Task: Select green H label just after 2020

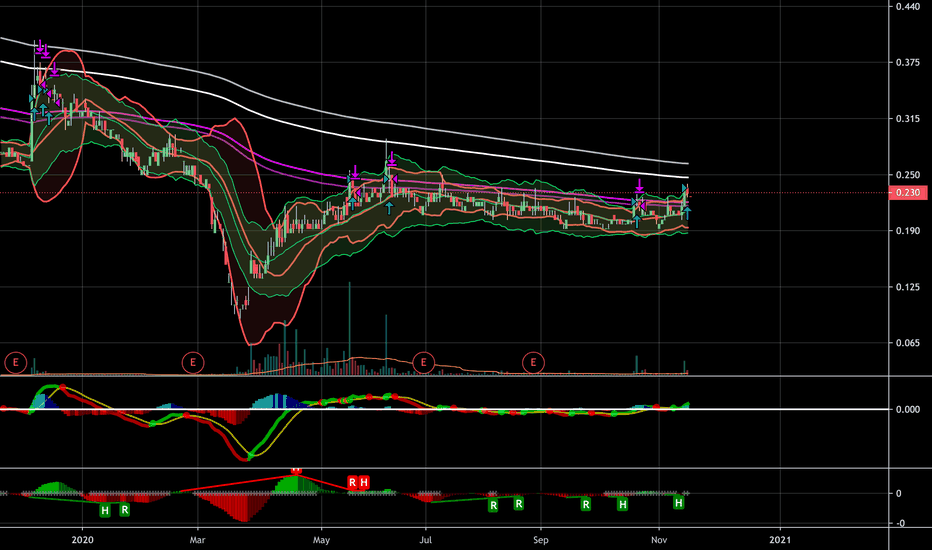Action: (105, 510)
